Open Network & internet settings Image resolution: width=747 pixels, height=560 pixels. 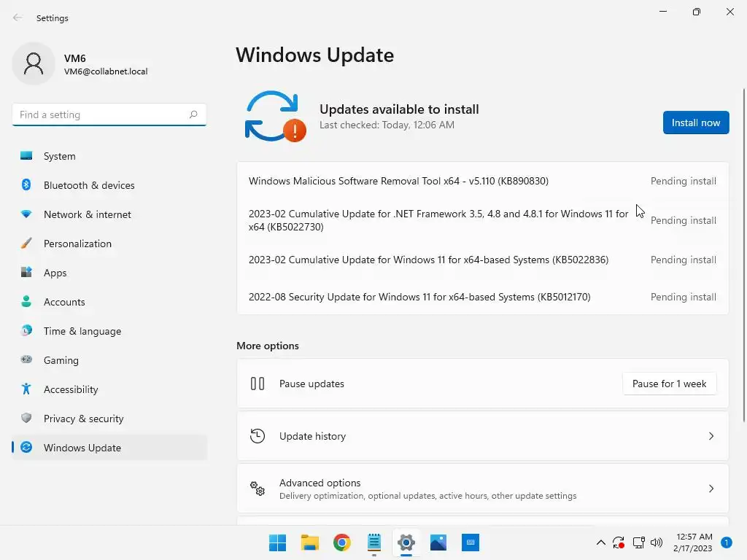[x=109, y=214]
